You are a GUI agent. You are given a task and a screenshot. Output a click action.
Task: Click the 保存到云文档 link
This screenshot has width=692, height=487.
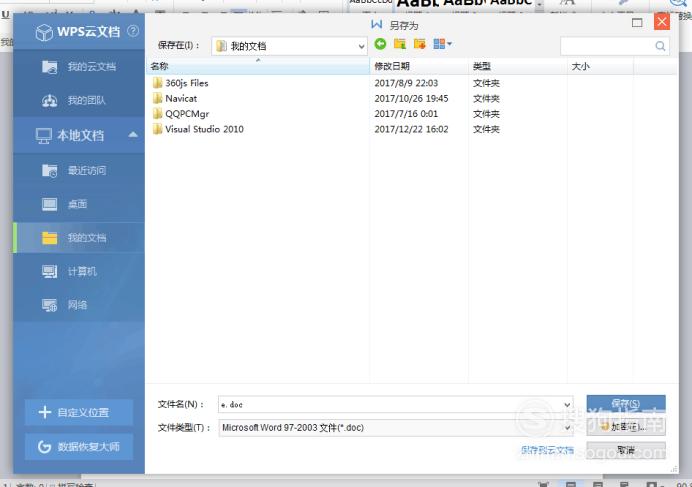click(x=547, y=450)
